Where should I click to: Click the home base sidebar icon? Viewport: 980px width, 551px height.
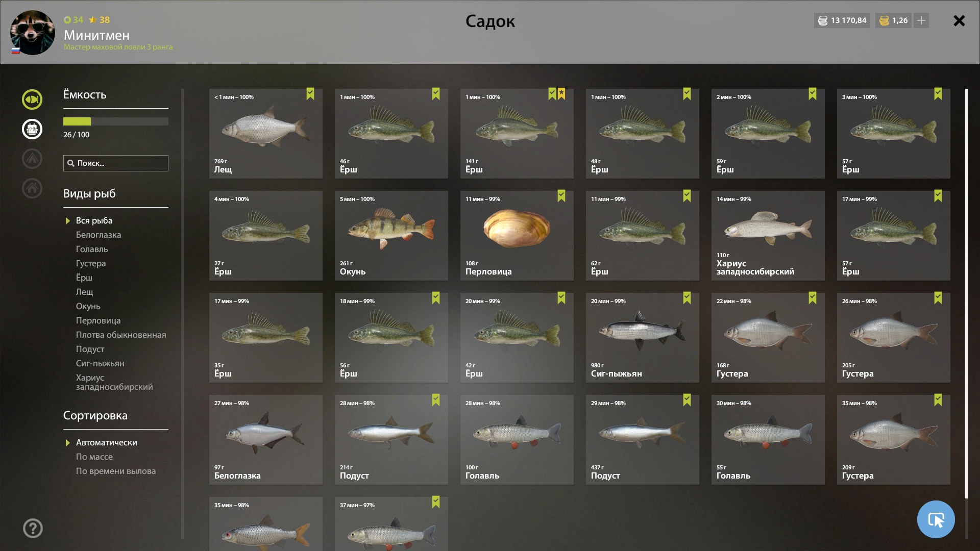[32, 188]
